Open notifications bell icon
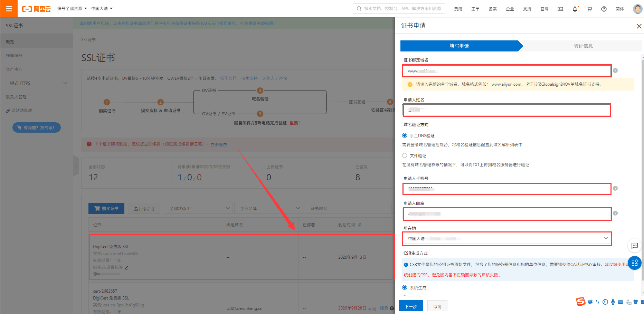Viewport: 644px width, 314px height. coord(575,9)
